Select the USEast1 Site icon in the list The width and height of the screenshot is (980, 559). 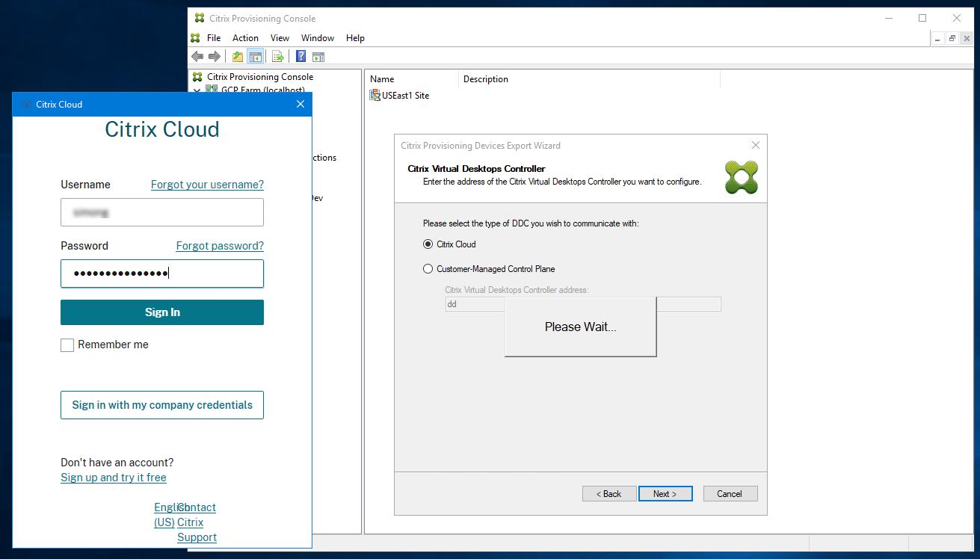pos(374,95)
